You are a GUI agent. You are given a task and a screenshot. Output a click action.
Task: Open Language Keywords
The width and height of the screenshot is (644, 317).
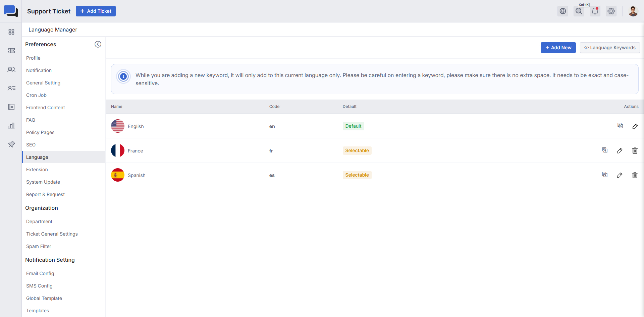[x=610, y=48]
